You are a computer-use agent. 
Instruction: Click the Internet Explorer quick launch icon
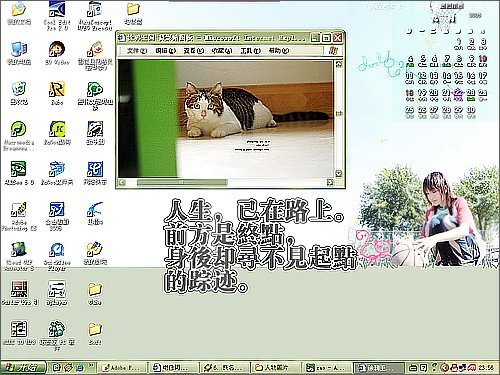[80, 367]
